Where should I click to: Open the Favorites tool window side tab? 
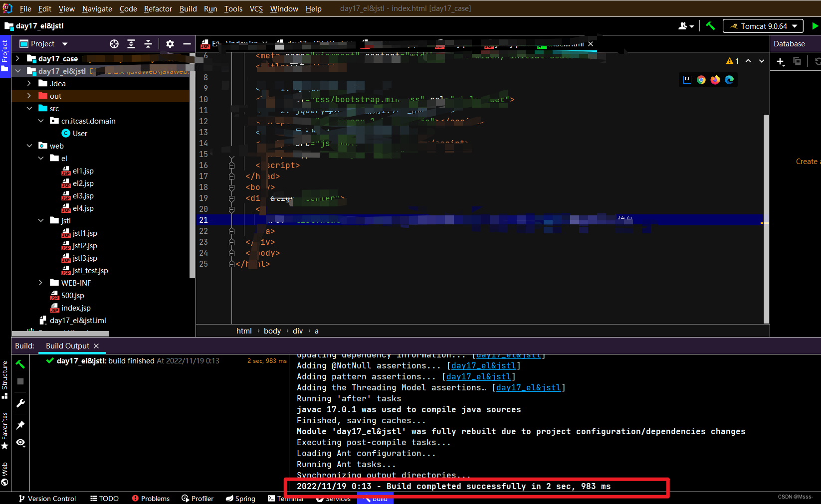pyautogui.click(x=5, y=431)
